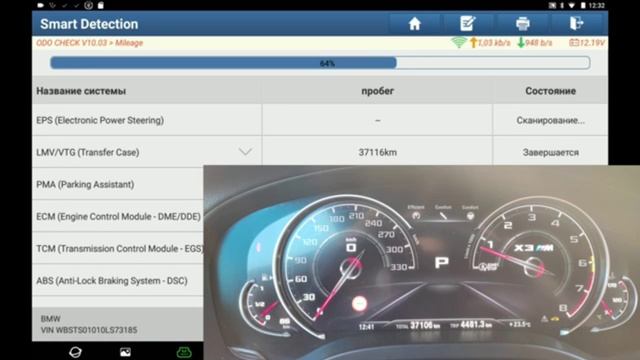The width and height of the screenshot is (640, 360).
Task: Open the gallery image icon in bottom bar
Action: [125, 352]
